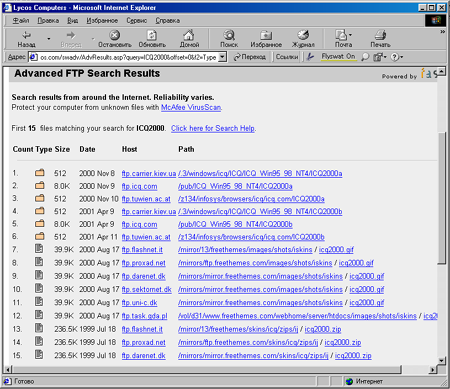Click the file icon in row 13
Image resolution: width=450 pixels, height=389 pixels.
[39, 328]
